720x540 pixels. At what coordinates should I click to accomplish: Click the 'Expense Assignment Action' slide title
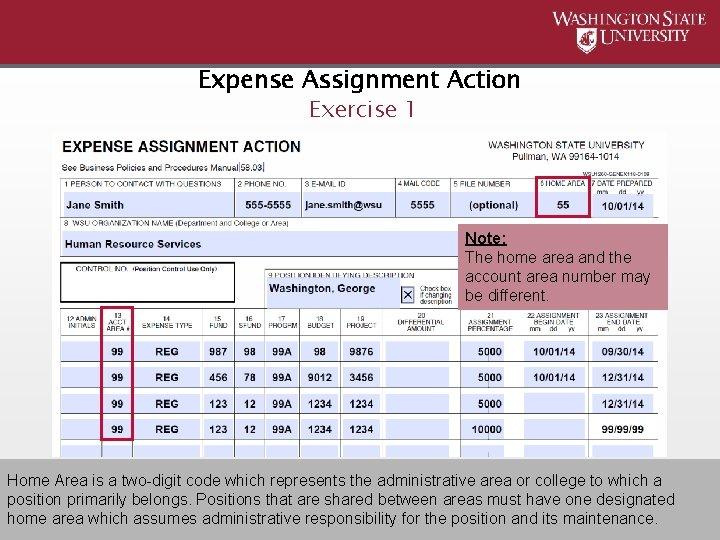coord(359,79)
